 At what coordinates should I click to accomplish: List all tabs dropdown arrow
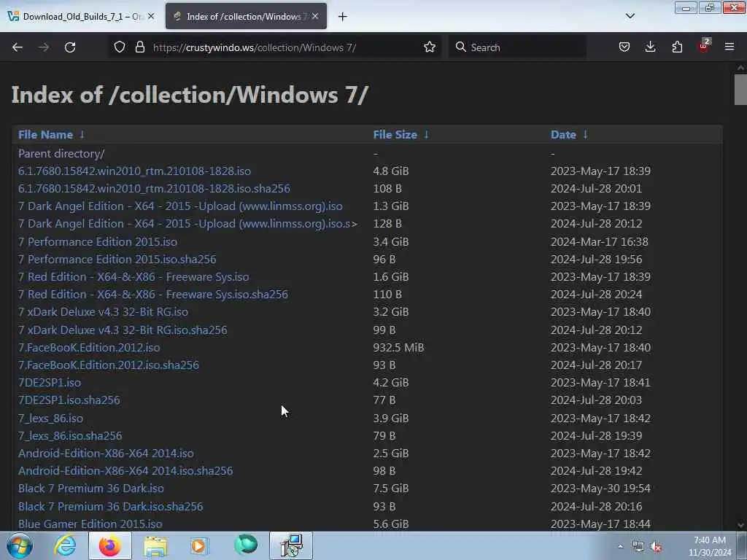click(x=630, y=16)
